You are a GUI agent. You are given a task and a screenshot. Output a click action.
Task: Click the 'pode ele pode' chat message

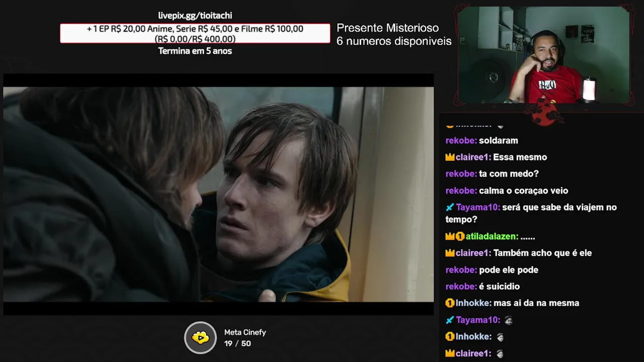[x=509, y=270]
